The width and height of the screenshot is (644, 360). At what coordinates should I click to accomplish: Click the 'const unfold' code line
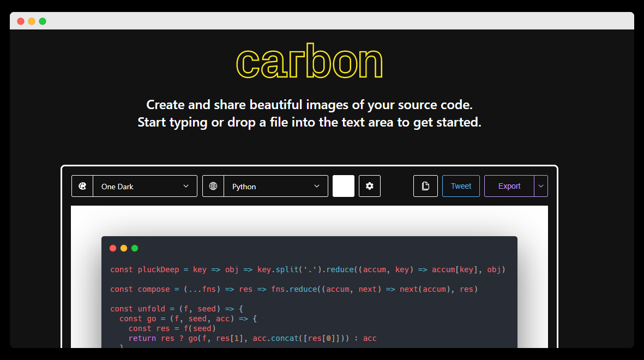177,309
